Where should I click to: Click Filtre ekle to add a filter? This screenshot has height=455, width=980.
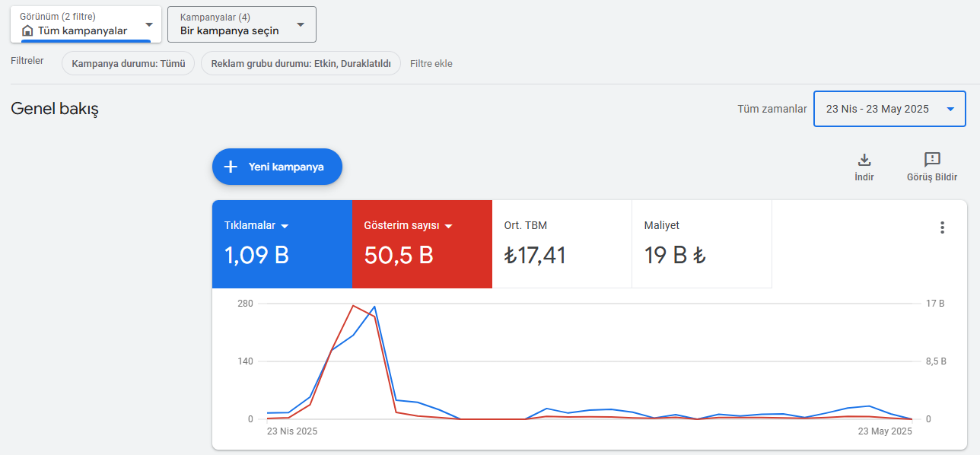pyautogui.click(x=431, y=64)
